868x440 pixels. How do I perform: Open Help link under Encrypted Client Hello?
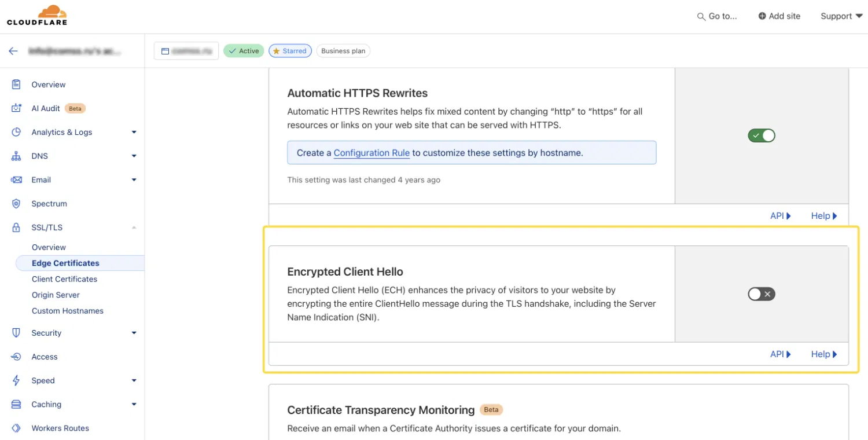click(x=824, y=354)
